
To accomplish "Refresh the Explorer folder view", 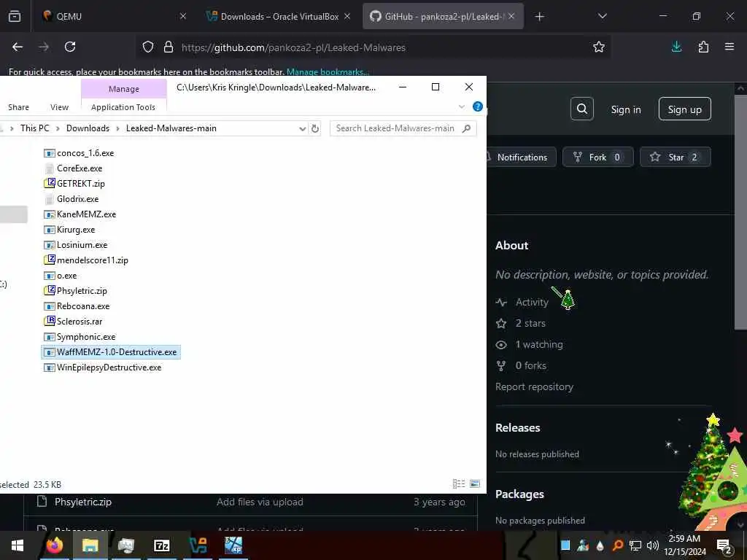I will click(x=315, y=128).
